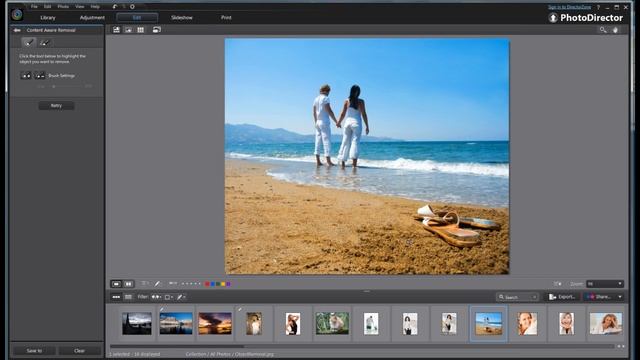The width and height of the screenshot is (640, 360).
Task: Click the secondary monitor display icon
Action: (157, 30)
